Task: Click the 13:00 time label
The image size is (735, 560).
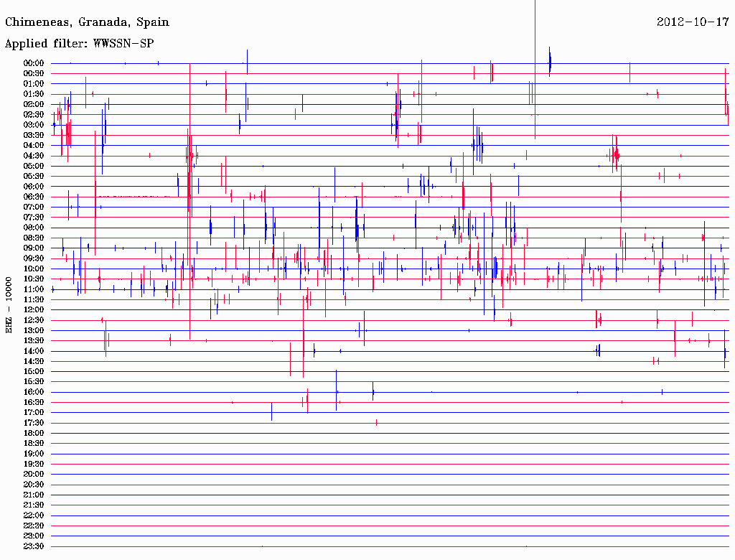Action: (x=34, y=330)
